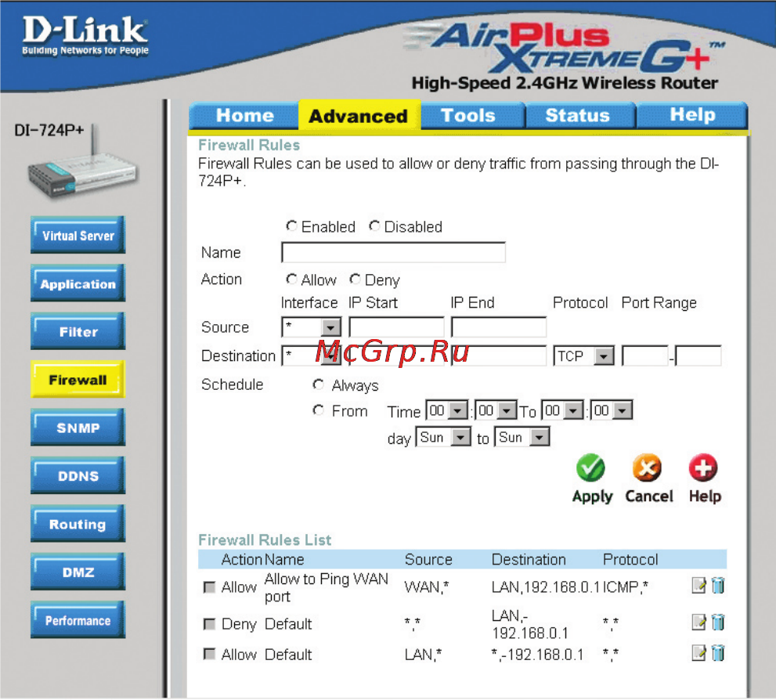Open the start hour time dropdown
Image resolution: width=776 pixels, height=700 pixels.
pyautogui.click(x=447, y=410)
